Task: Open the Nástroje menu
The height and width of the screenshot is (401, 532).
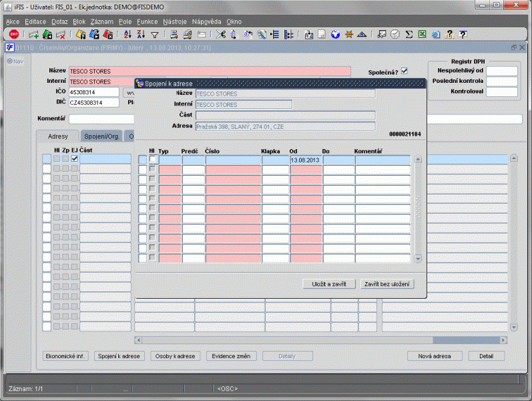Action: [174, 21]
